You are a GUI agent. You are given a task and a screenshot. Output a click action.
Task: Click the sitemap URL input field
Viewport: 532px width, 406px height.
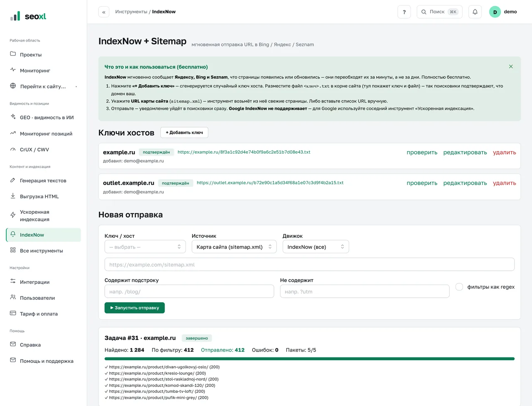310,264
